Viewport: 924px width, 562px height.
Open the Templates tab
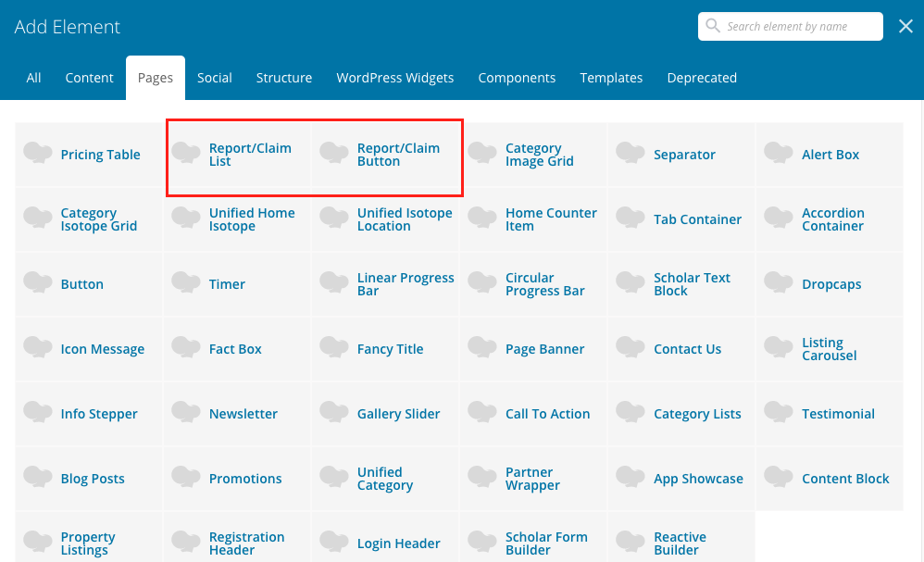pos(611,78)
